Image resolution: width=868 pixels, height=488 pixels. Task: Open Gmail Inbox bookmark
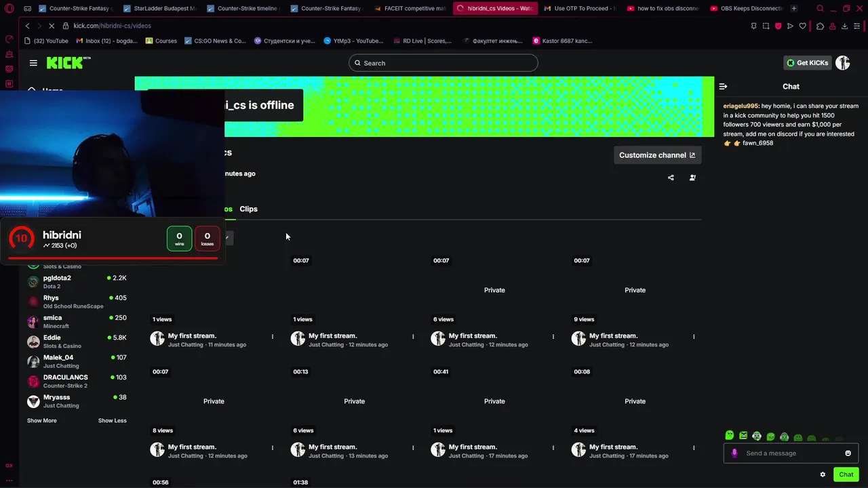pos(106,41)
